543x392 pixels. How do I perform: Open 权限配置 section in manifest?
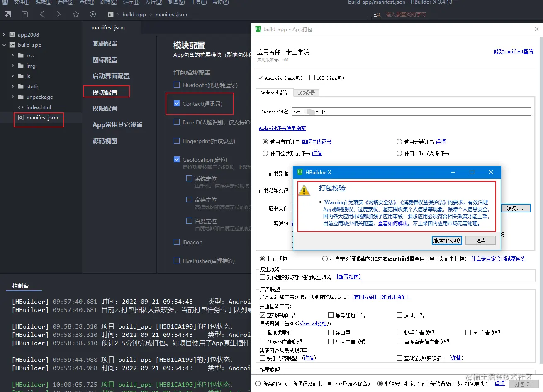tap(105, 108)
